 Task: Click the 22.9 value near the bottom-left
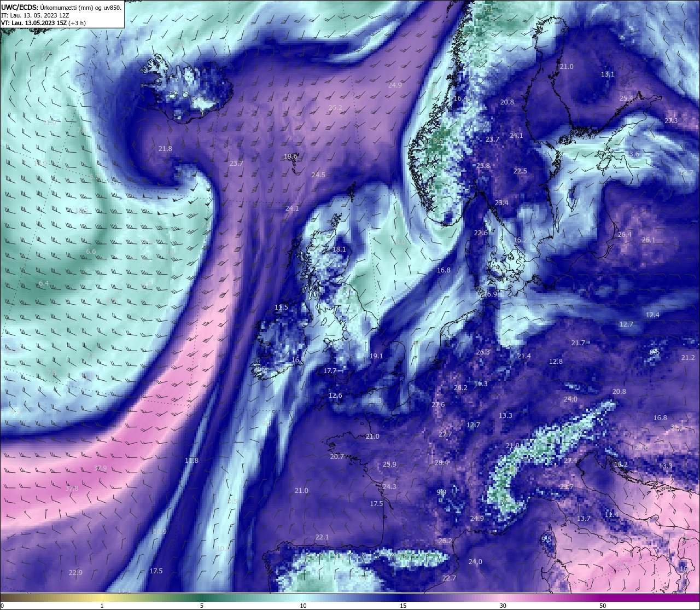[75, 573]
